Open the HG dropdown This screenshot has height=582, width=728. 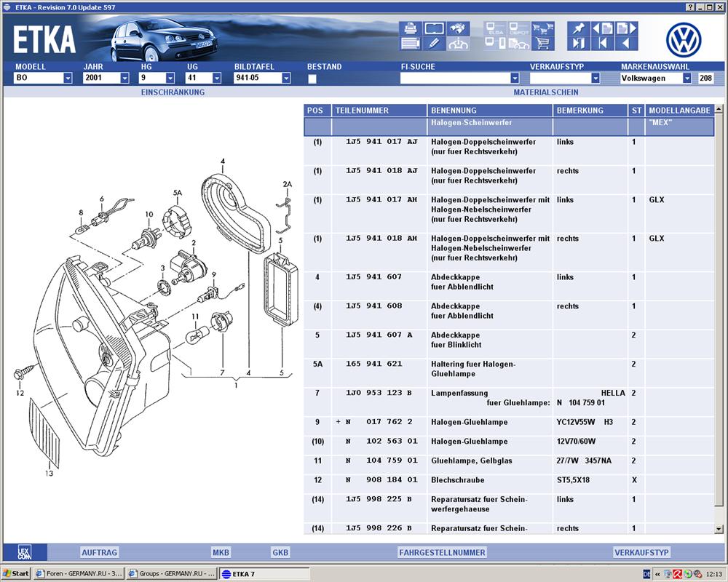click(x=170, y=78)
